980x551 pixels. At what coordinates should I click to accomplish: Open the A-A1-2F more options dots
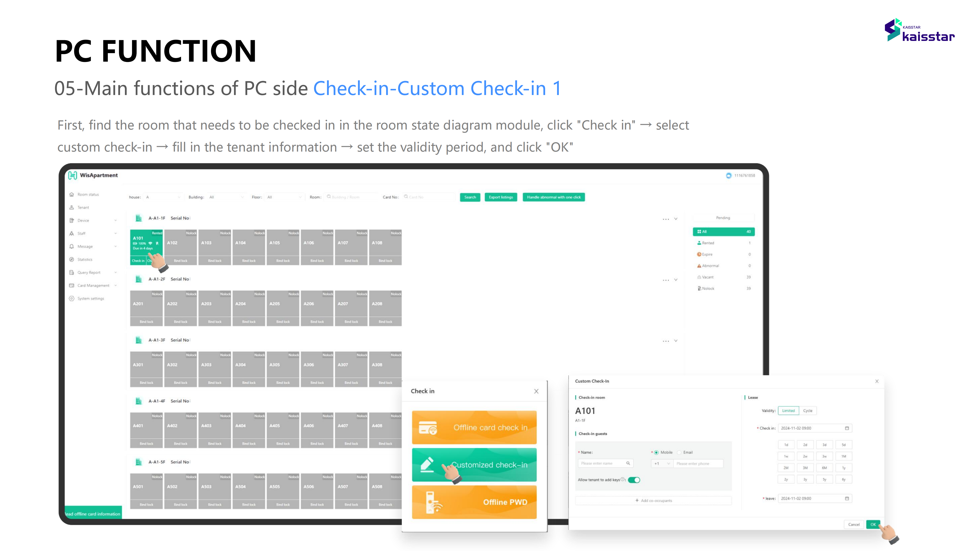[666, 280]
